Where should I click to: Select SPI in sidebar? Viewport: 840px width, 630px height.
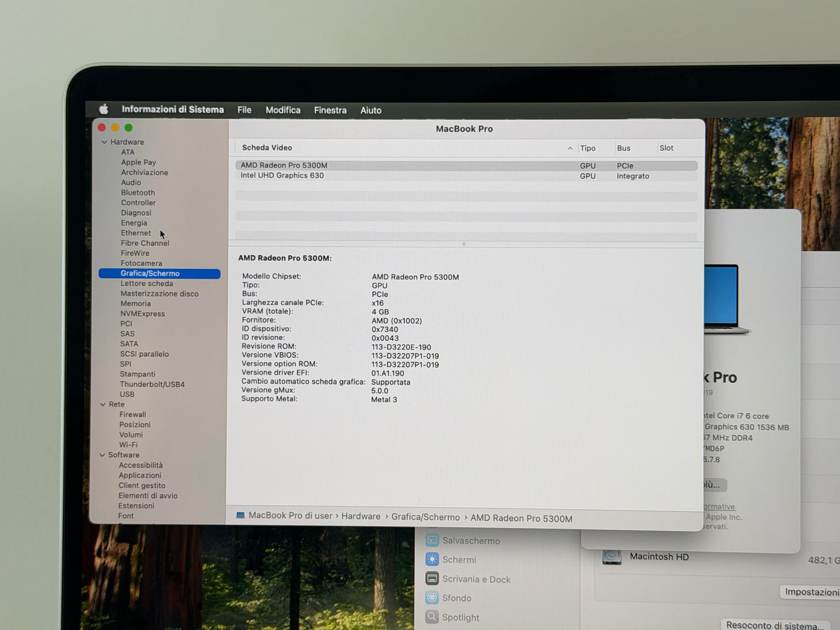126,364
